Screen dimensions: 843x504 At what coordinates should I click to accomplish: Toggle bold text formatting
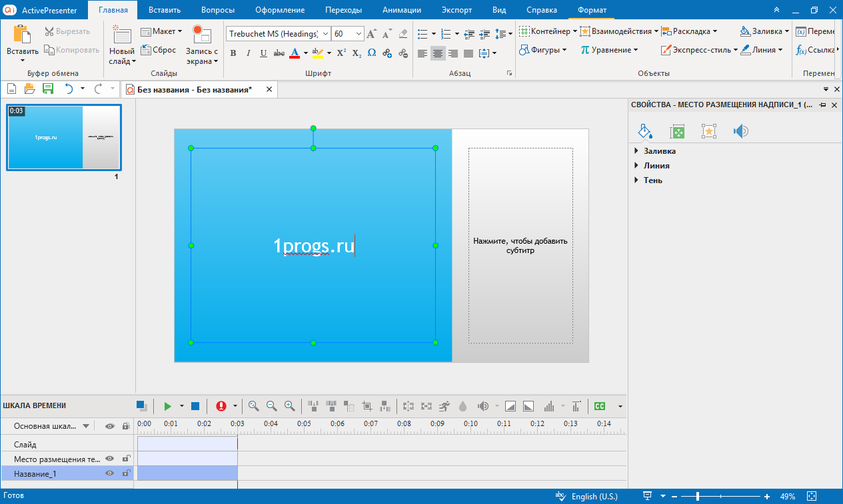click(233, 53)
